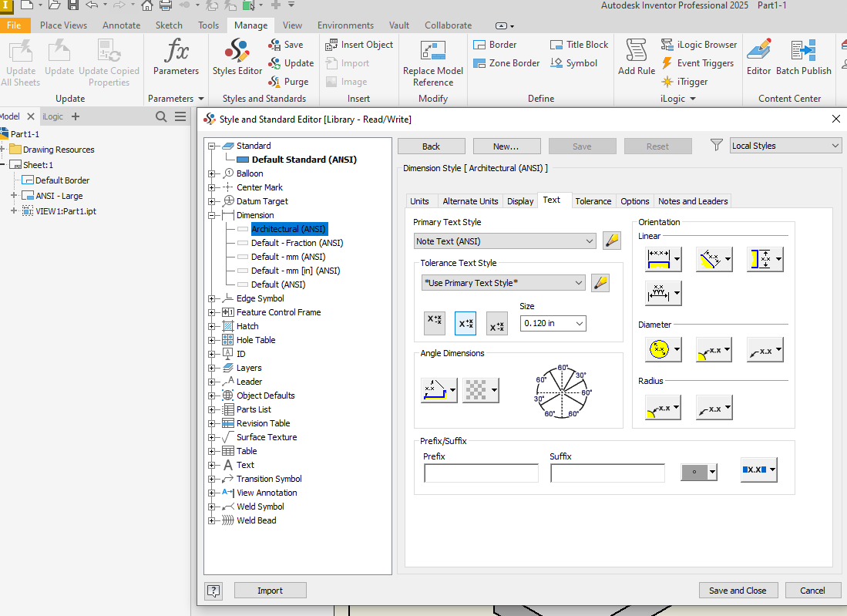Click pencil icon beside Tolerance Text Style

click(x=600, y=283)
